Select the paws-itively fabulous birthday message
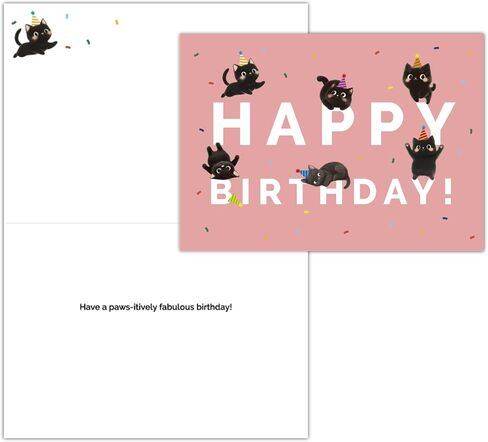 point(156,307)
